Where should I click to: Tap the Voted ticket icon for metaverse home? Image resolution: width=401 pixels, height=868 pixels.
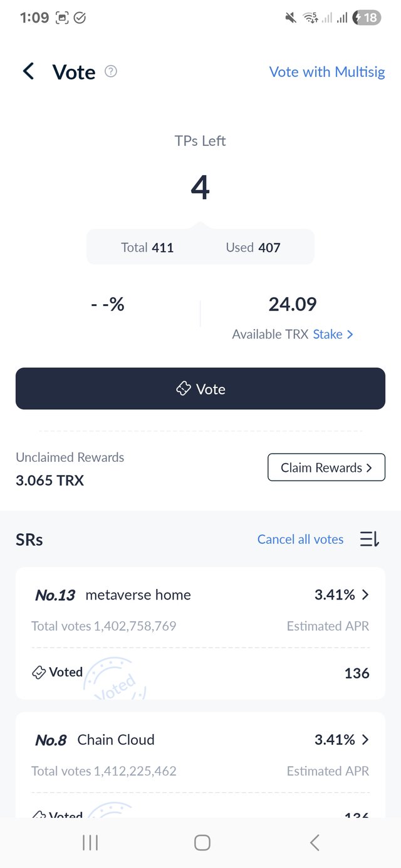click(39, 672)
